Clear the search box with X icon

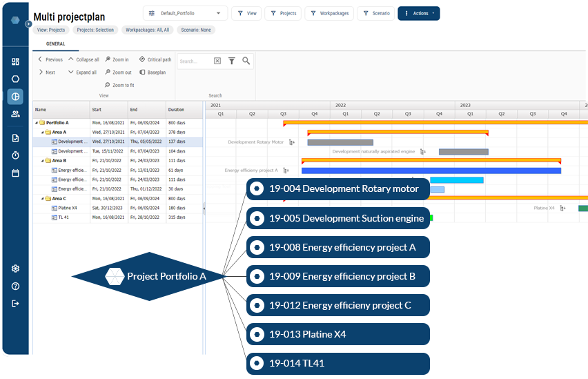(217, 61)
